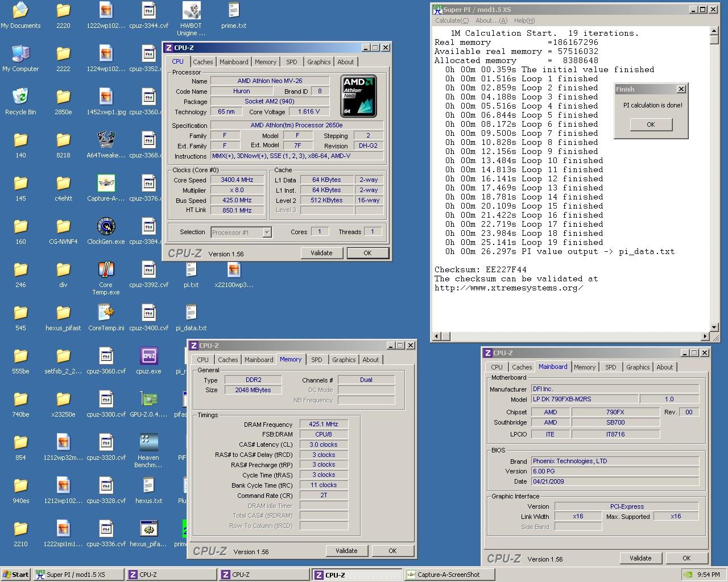Click scroll-down arrow in Super PI window
This screenshot has width=728, height=582.
coord(714,327)
